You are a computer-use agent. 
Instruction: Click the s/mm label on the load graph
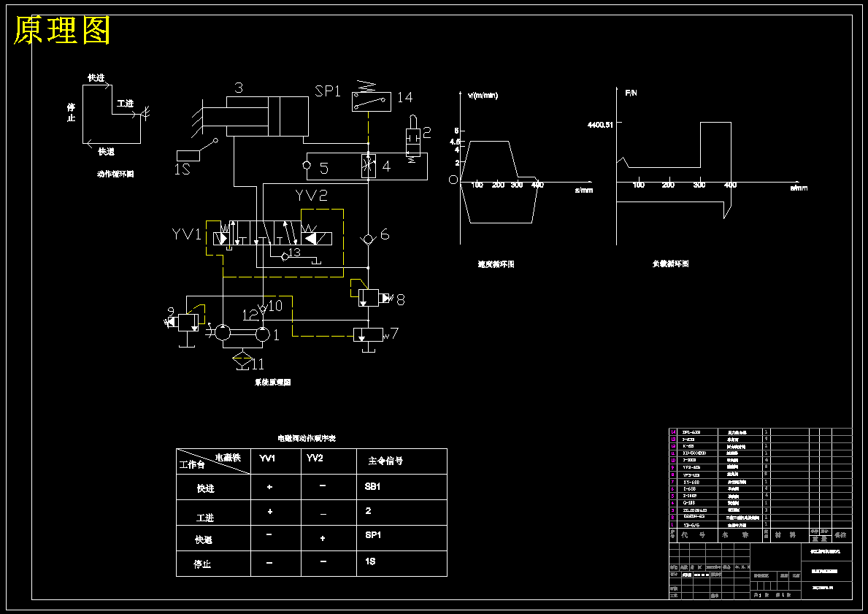coord(799,188)
